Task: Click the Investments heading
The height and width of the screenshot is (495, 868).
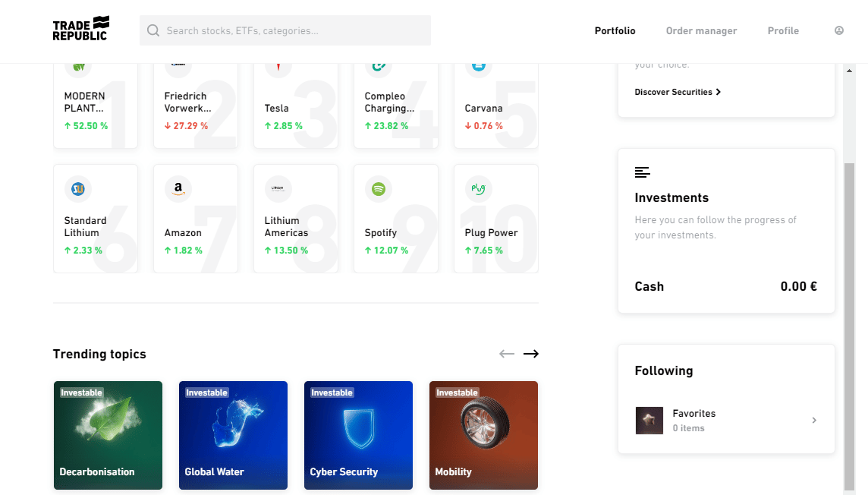Action: tap(671, 197)
